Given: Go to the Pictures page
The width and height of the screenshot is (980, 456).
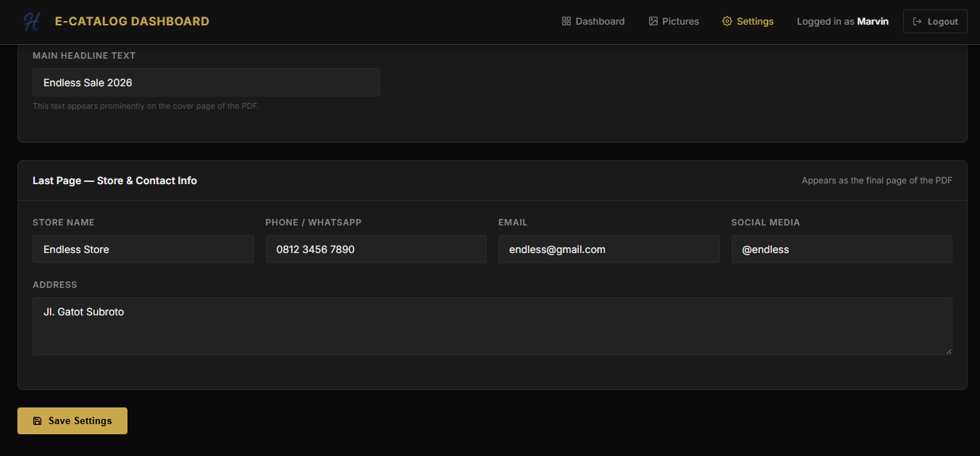Looking at the screenshot, I should tap(674, 22).
